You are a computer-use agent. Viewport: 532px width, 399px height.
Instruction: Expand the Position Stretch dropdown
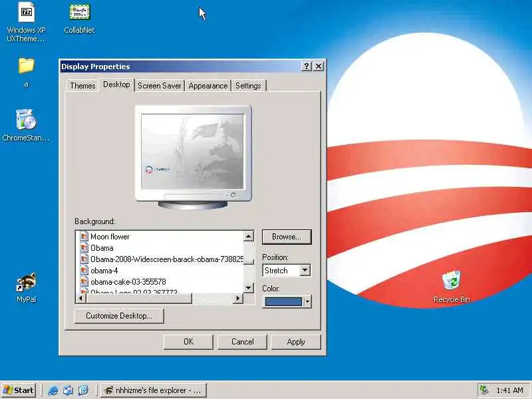point(305,271)
